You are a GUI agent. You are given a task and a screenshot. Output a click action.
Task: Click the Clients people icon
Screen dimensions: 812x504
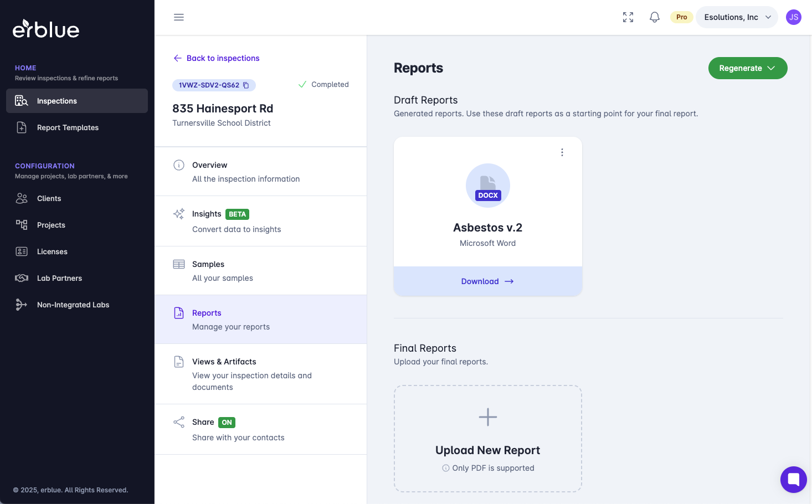(22, 198)
